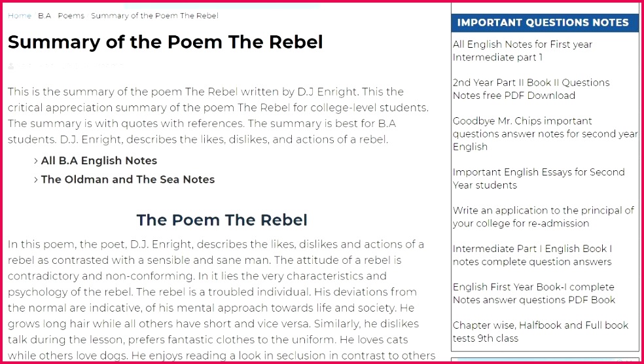Click the faint author icon below title

11,66
